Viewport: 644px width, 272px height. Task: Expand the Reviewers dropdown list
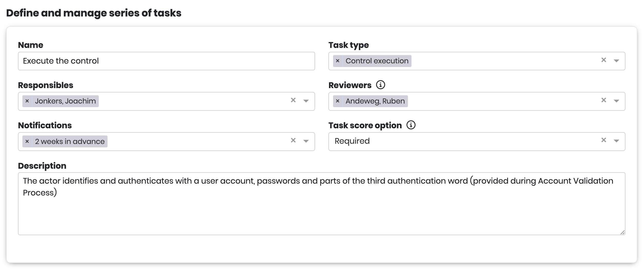coord(616,101)
